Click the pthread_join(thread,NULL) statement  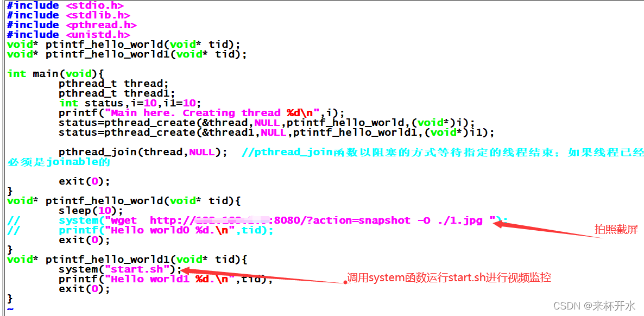click(143, 152)
